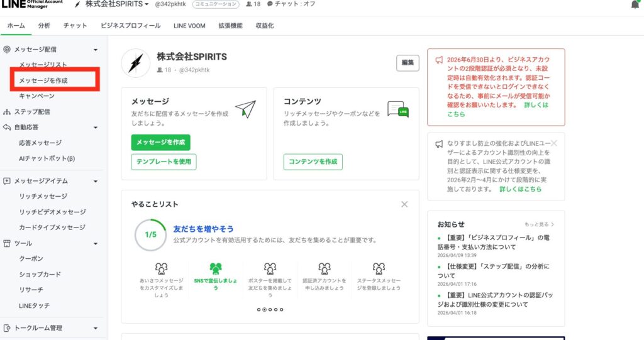Click the SPIRITS lightning profile avatar
This screenshot has width=644, height=340.
pos(136,63)
